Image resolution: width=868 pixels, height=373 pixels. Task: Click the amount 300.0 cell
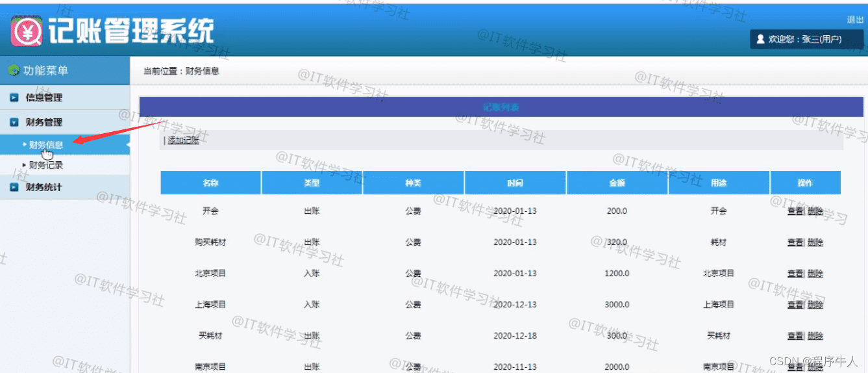click(x=617, y=336)
